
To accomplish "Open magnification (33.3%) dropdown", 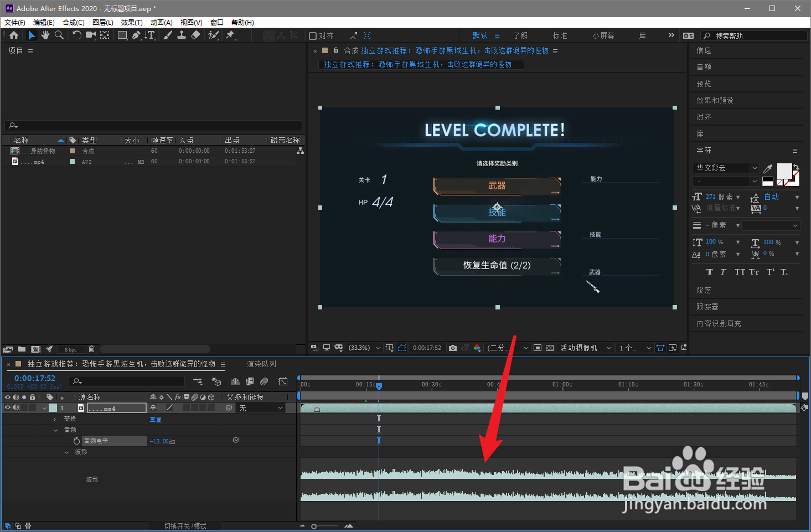I will coord(364,348).
